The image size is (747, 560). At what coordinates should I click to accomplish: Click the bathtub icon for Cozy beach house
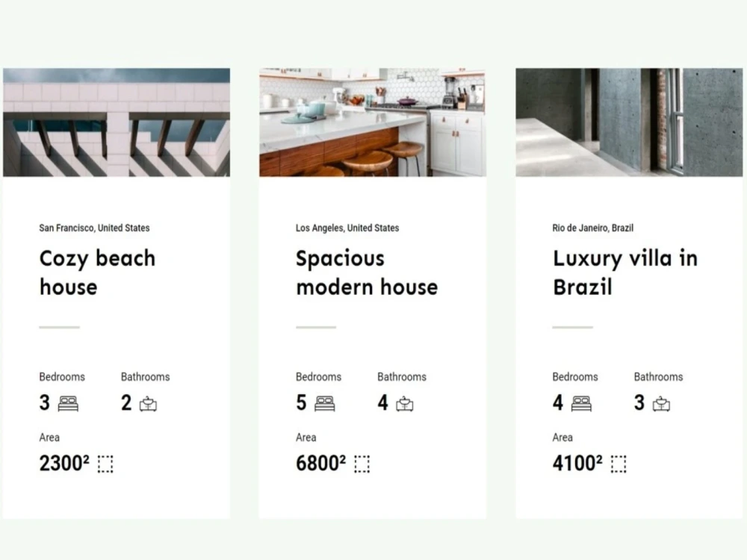(148, 404)
